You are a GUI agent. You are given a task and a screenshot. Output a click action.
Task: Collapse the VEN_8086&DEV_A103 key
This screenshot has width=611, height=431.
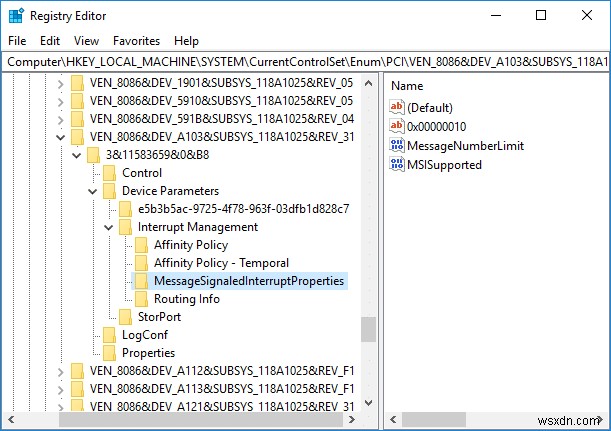pyautogui.click(x=60, y=137)
